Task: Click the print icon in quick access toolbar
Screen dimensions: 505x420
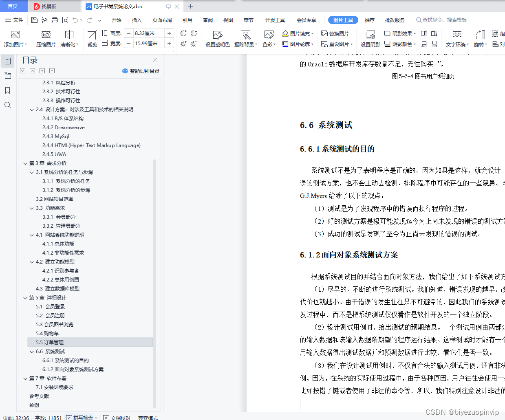Action: point(54,20)
